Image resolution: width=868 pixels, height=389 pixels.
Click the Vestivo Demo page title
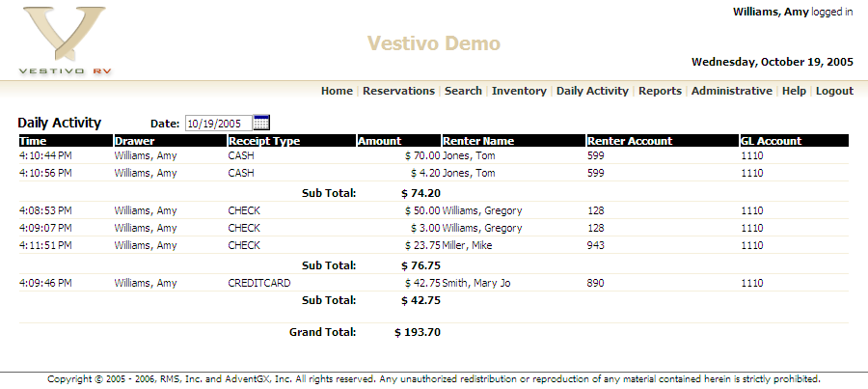434,43
